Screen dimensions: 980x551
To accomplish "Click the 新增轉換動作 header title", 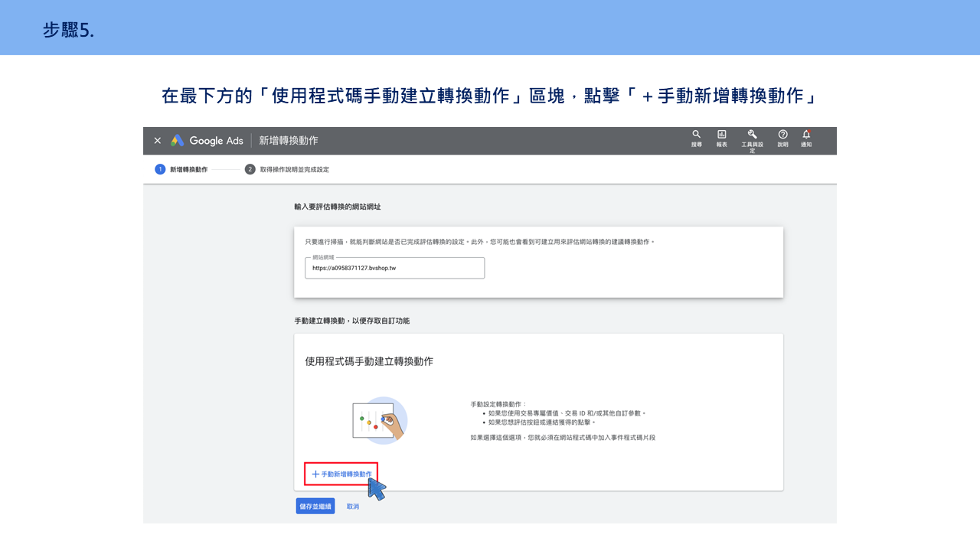I will pyautogui.click(x=288, y=141).
